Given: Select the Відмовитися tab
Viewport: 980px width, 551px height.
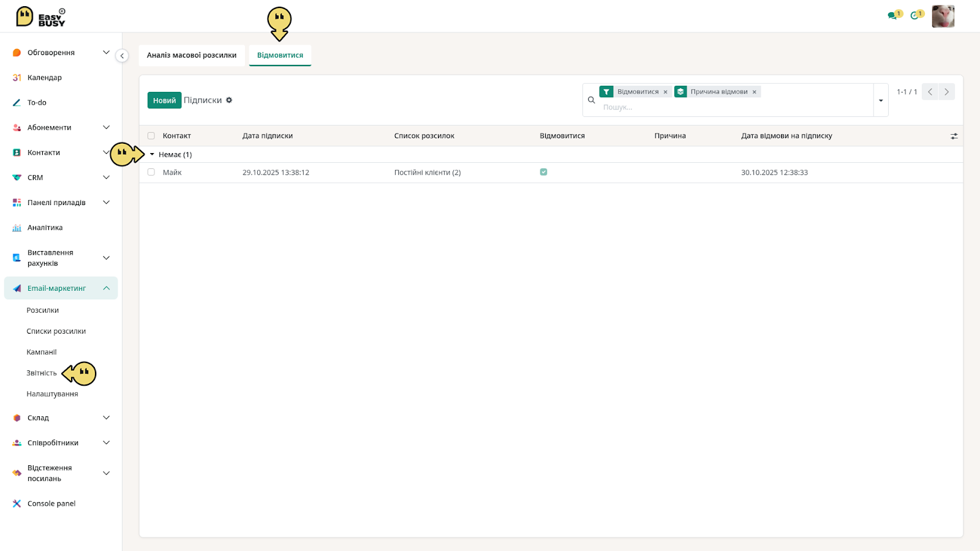Looking at the screenshot, I should pyautogui.click(x=280, y=55).
